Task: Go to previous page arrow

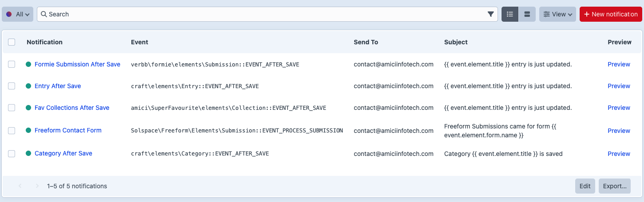Action: point(20,186)
